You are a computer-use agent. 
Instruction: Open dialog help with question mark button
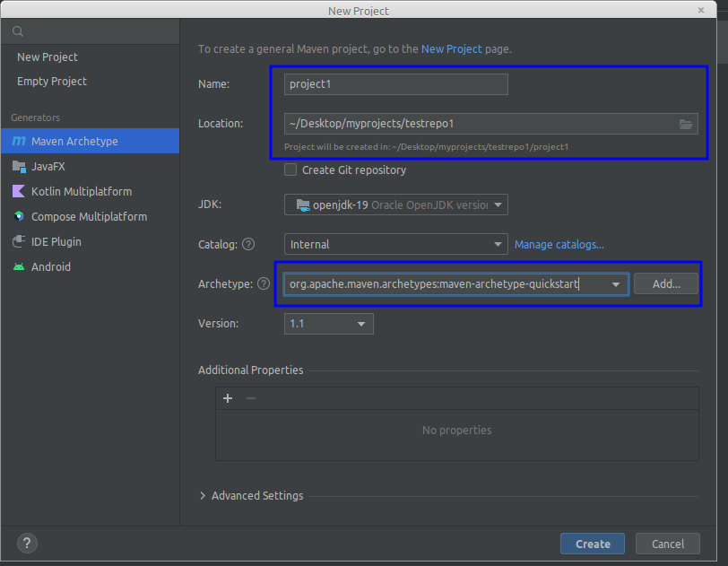pyautogui.click(x=27, y=543)
